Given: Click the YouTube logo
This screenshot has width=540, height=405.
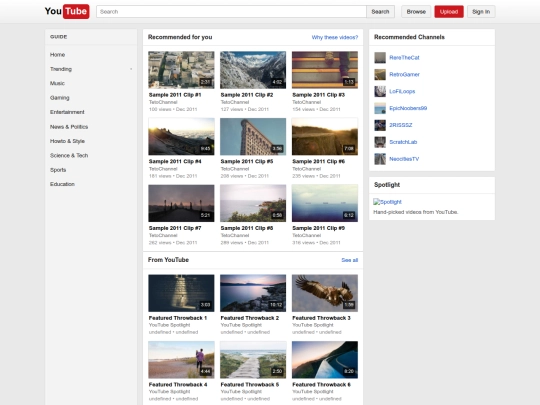Looking at the screenshot, I should [67, 11].
